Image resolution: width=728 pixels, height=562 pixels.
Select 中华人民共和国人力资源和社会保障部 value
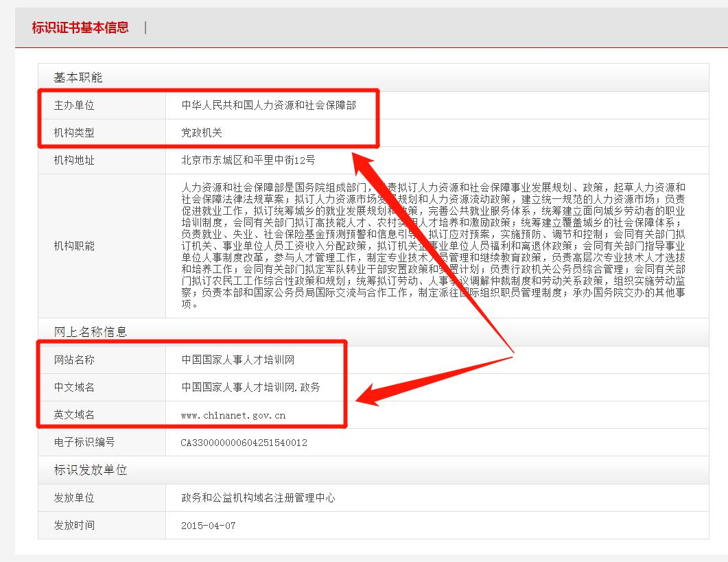pyautogui.click(x=269, y=106)
